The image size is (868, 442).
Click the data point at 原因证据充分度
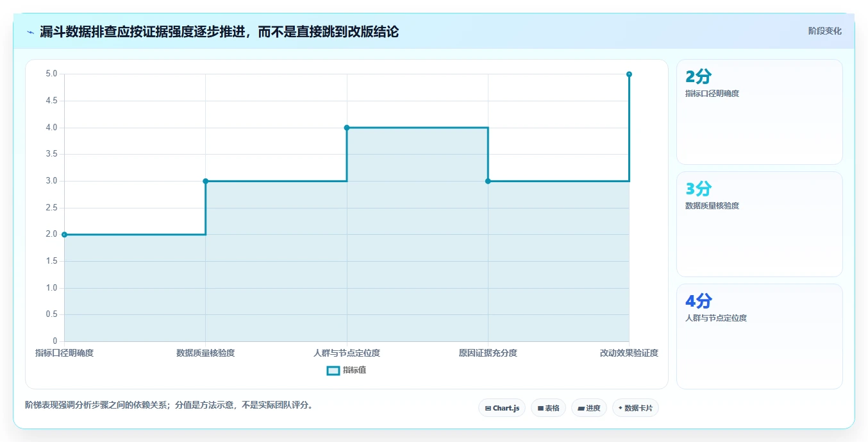coord(488,181)
